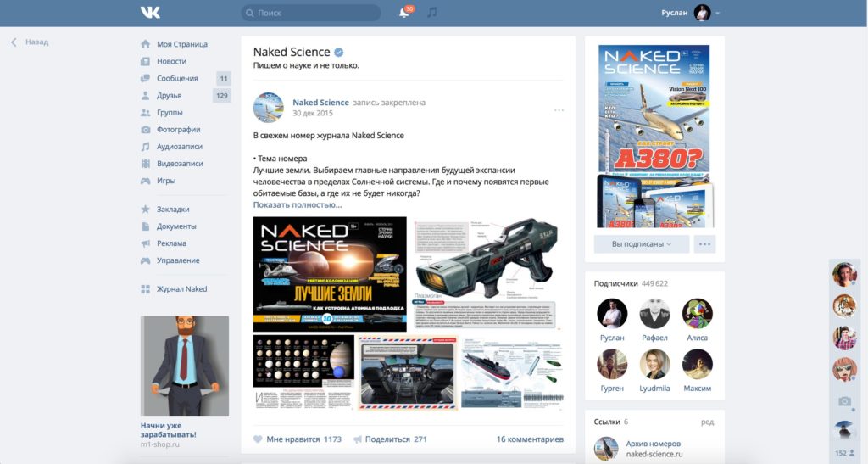Click the VK logo icon
868x464 pixels.
tap(150, 13)
